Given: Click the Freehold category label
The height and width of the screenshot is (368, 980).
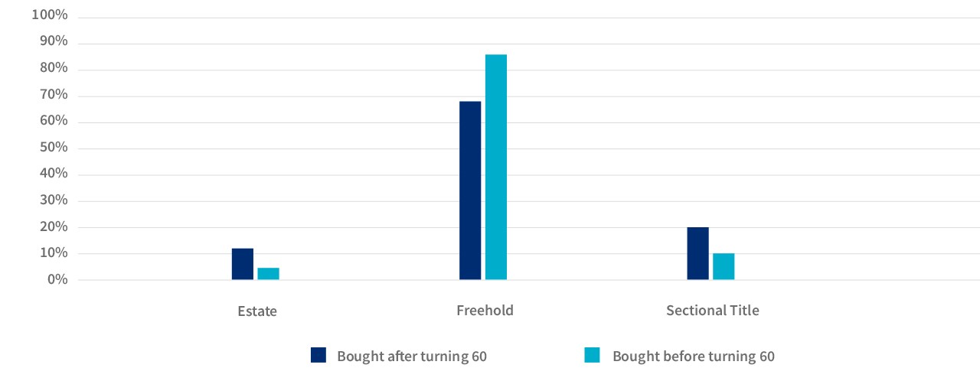Looking at the screenshot, I should (x=485, y=311).
